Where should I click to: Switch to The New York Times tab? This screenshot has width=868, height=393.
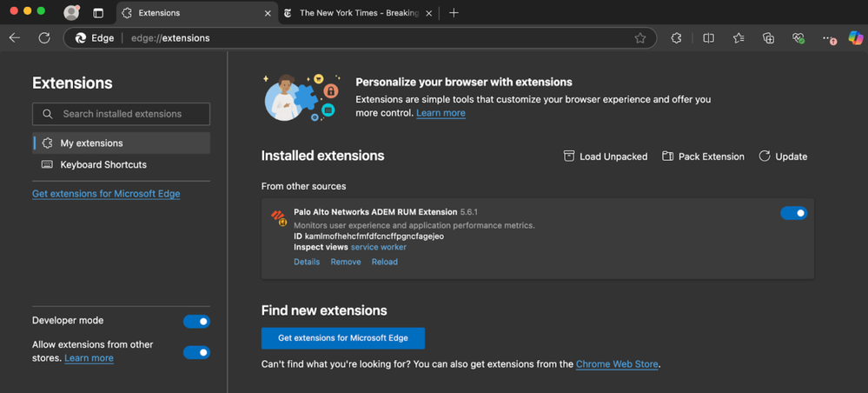pos(356,13)
